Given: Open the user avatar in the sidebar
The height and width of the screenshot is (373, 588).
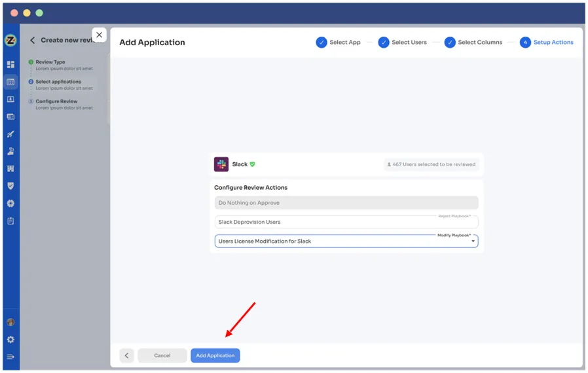Looking at the screenshot, I should click(10, 323).
